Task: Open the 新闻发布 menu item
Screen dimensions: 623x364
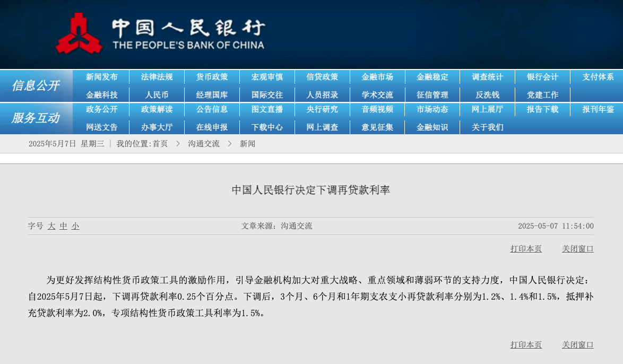Action: [102, 77]
